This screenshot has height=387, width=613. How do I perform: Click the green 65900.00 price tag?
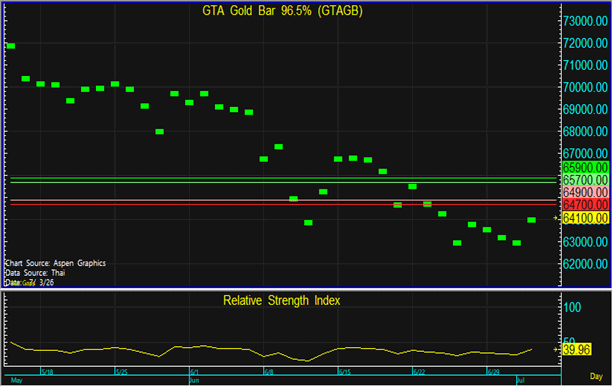[585, 167]
